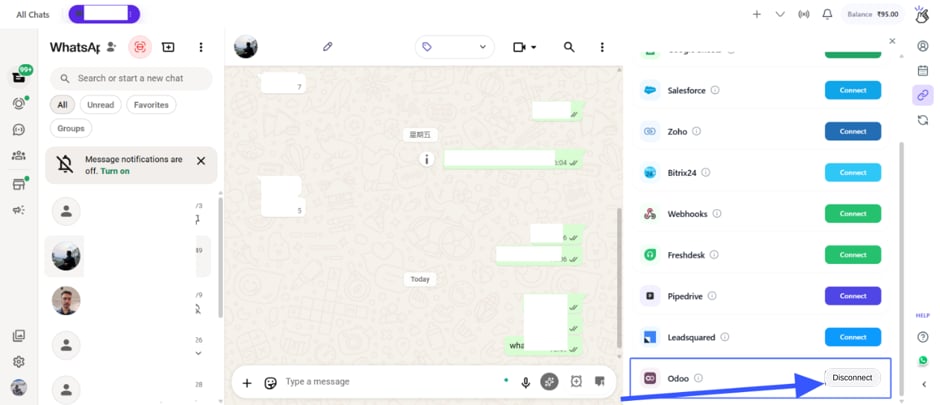Click the clapping hands icon in top right
This screenshot has height=405, width=940.
[x=921, y=14]
